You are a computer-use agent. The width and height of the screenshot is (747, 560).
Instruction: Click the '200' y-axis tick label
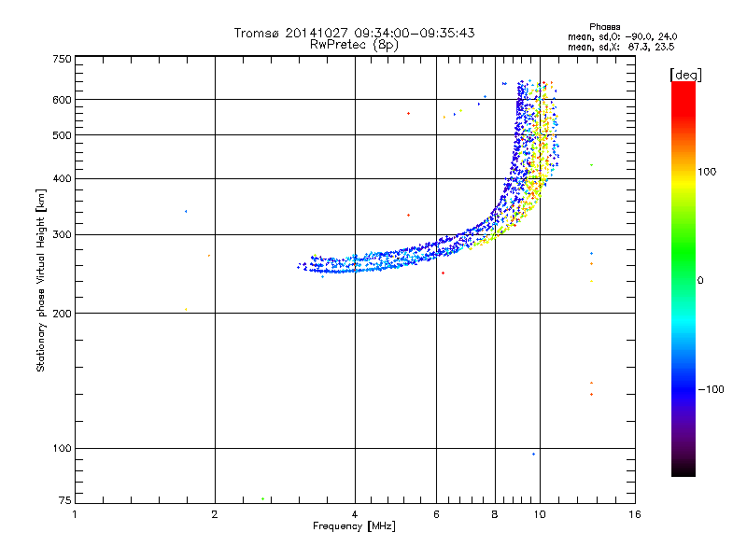(x=62, y=314)
